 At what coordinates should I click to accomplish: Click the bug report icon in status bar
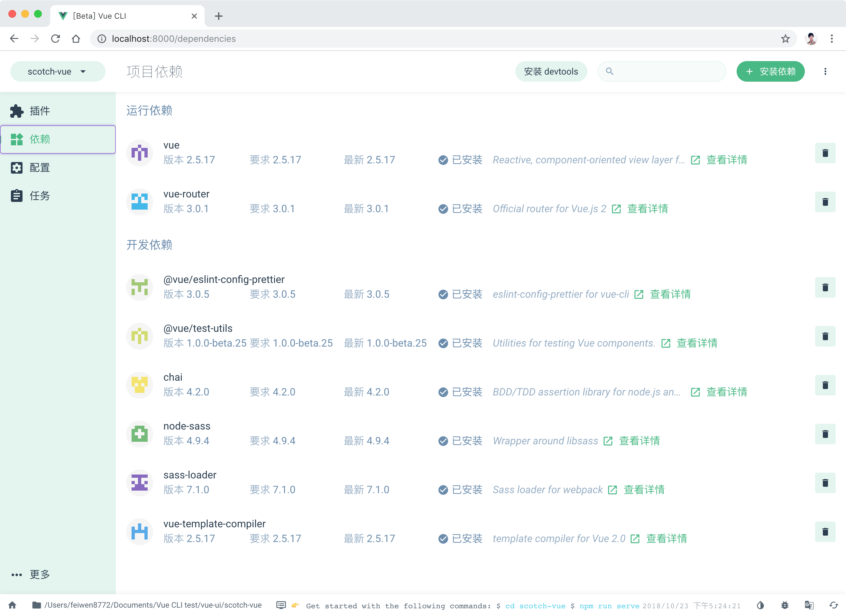click(785, 605)
